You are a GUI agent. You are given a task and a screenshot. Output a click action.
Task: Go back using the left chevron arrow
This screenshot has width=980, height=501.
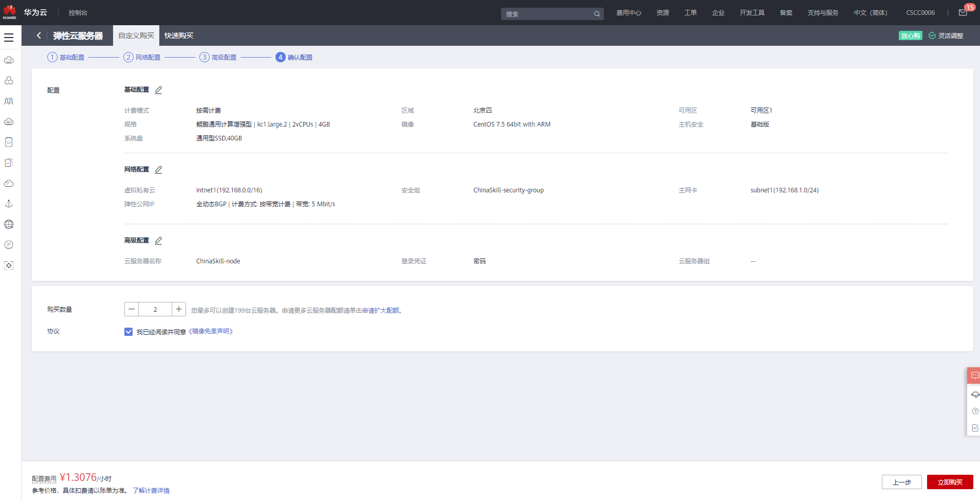pos(39,35)
